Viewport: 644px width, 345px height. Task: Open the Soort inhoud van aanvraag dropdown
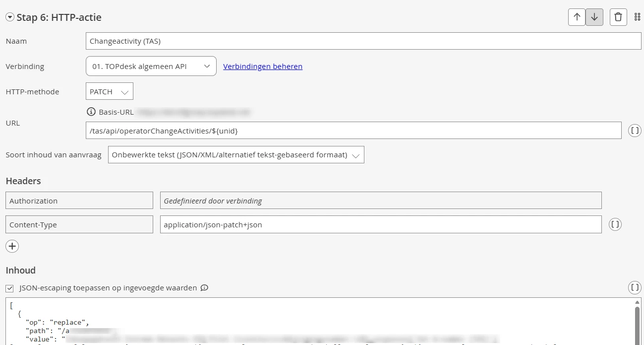point(236,155)
